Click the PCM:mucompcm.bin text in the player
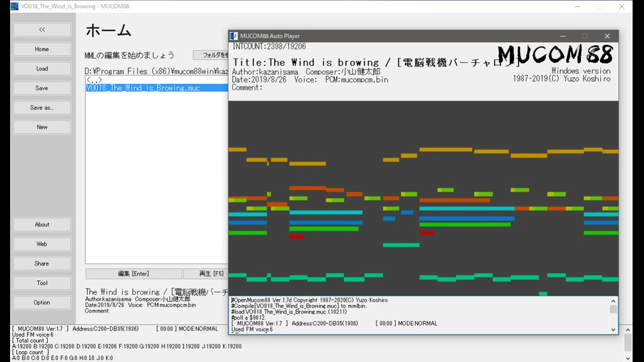This screenshot has height=362, width=644. point(356,80)
